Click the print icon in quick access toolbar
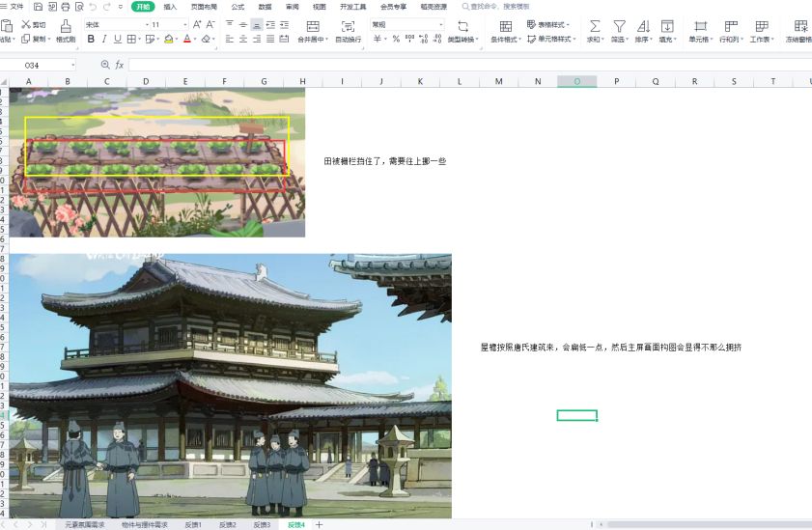The width and height of the screenshot is (812, 530). pos(66,7)
